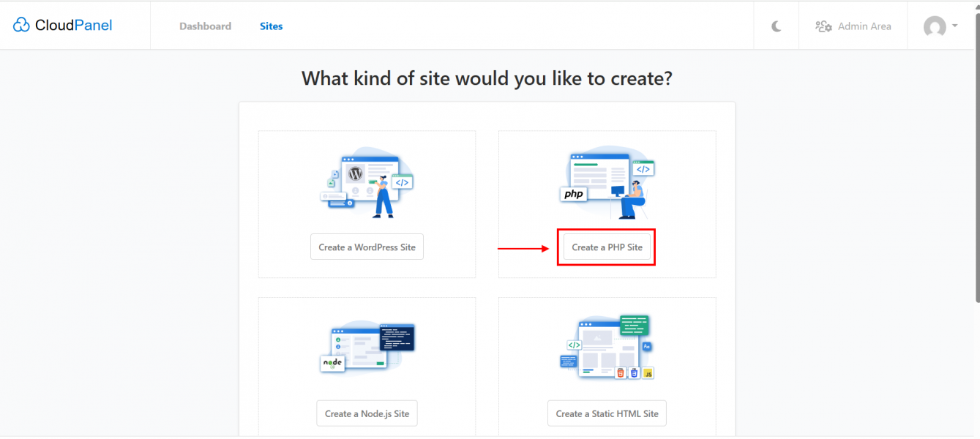Click the Create a PHP Site button
Viewport: 980px width, 439px height.
click(607, 247)
